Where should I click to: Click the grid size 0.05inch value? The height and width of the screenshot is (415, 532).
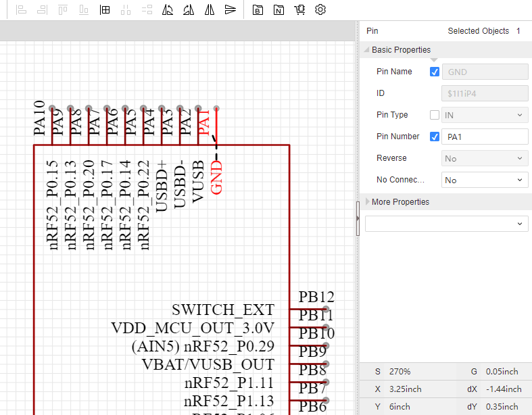(x=502, y=372)
